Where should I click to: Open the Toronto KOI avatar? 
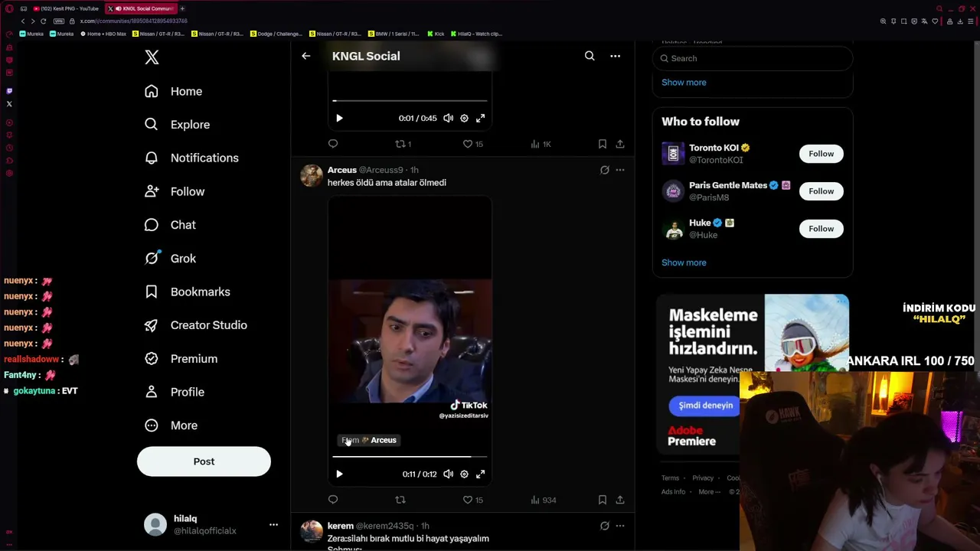click(673, 154)
